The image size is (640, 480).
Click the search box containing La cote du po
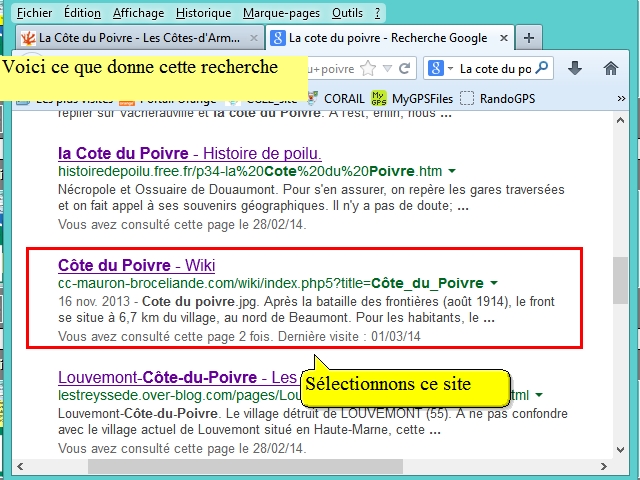click(494, 68)
